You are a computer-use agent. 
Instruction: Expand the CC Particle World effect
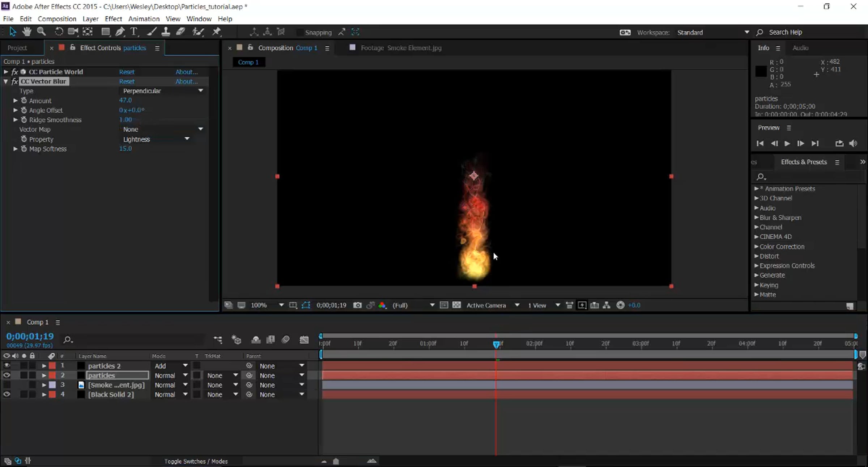tap(6, 72)
